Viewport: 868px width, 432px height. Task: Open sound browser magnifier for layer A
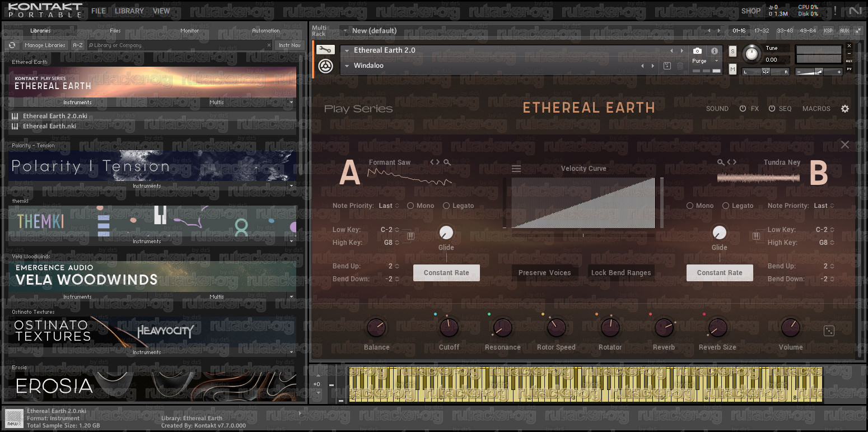(x=447, y=162)
